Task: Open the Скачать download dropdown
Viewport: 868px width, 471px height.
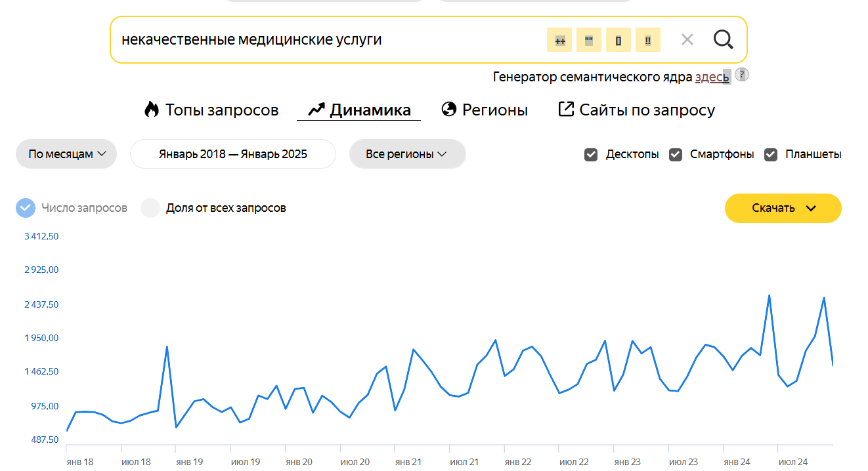Action: (783, 208)
